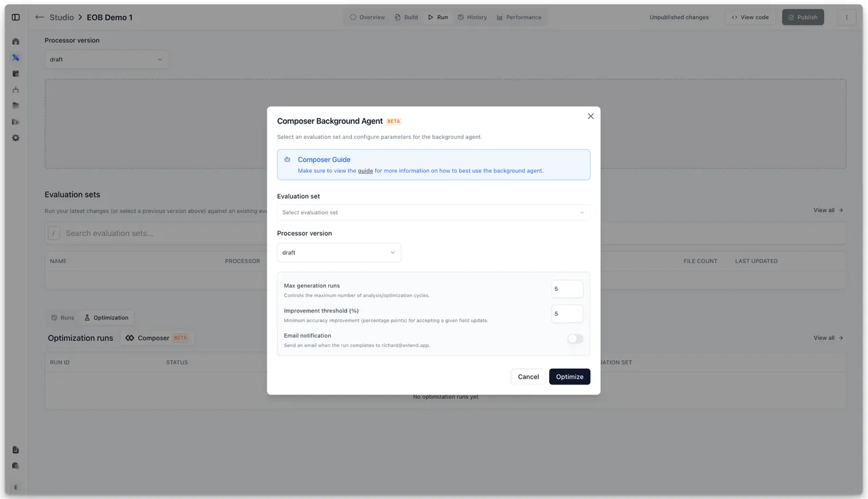
Task: Open the sidebar icon below the folder
Action: (16, 122)
